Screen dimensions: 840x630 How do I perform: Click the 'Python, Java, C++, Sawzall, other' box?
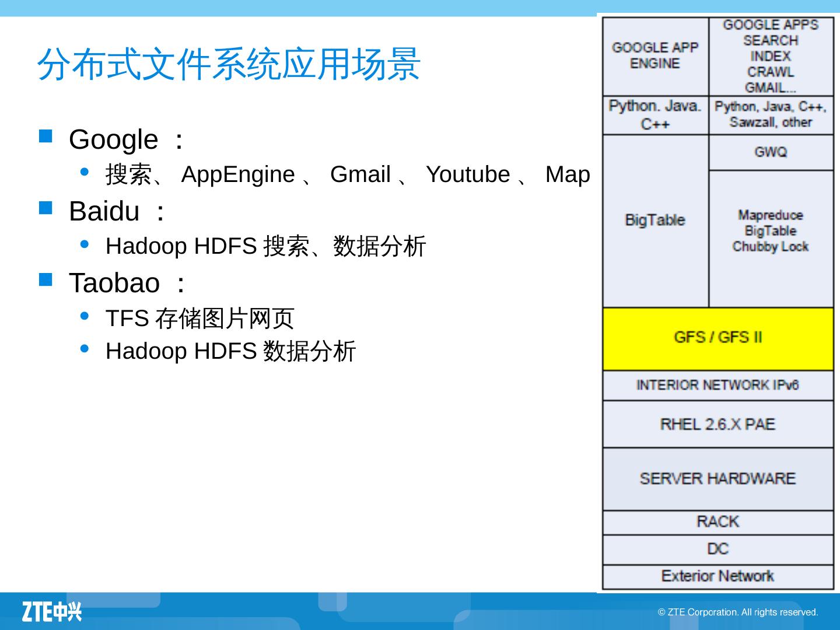[771, 116]
